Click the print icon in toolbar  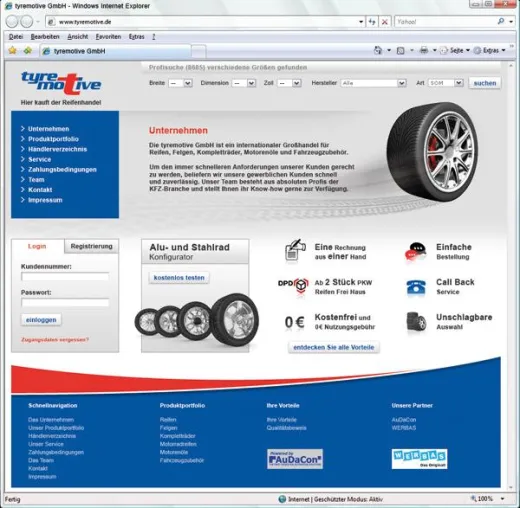[x=424, y=50]
